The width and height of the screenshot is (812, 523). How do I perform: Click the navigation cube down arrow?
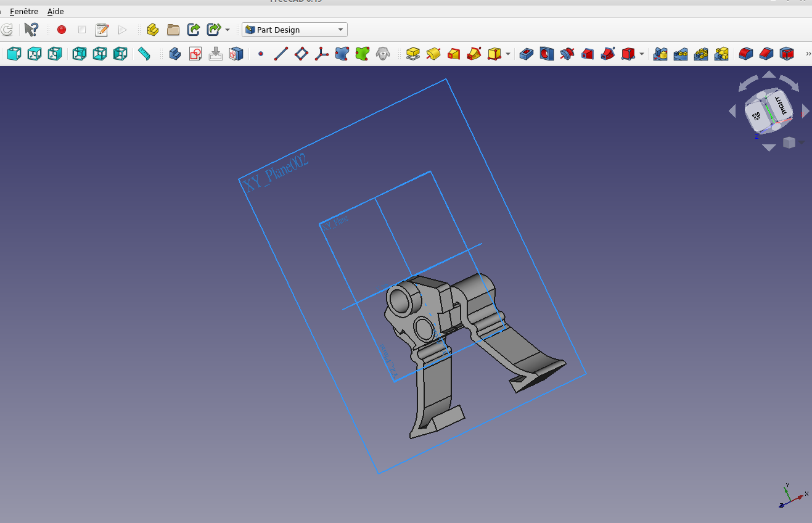(x=769, y=147)
